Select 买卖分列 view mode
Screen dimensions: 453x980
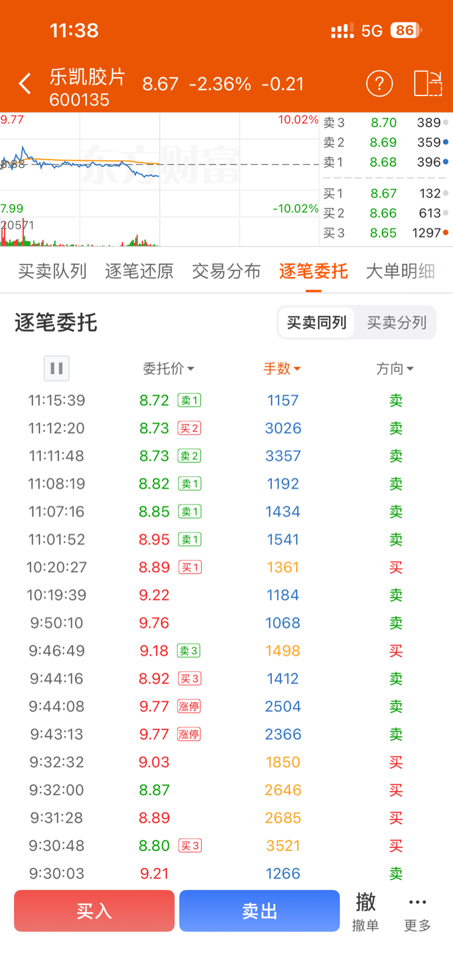pos(396,322)
